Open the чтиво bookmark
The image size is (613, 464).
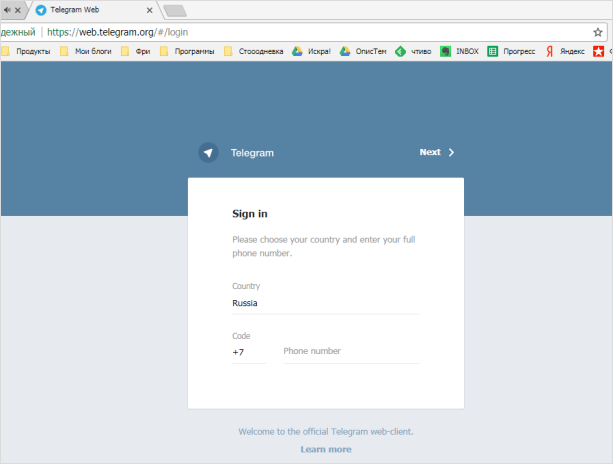tap(413, 51)
